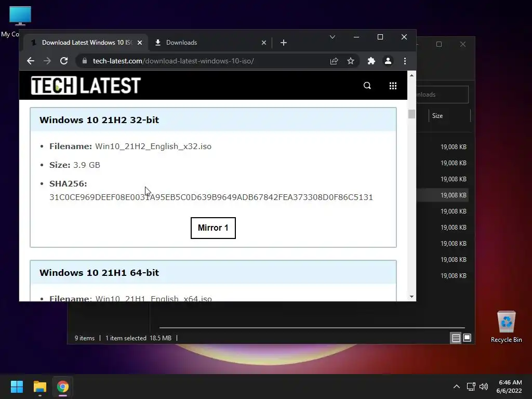View site info lock icon
Image resolution: width=532 pixels, height=399 pixels.
pyautogui.click(x=85, y=61)
